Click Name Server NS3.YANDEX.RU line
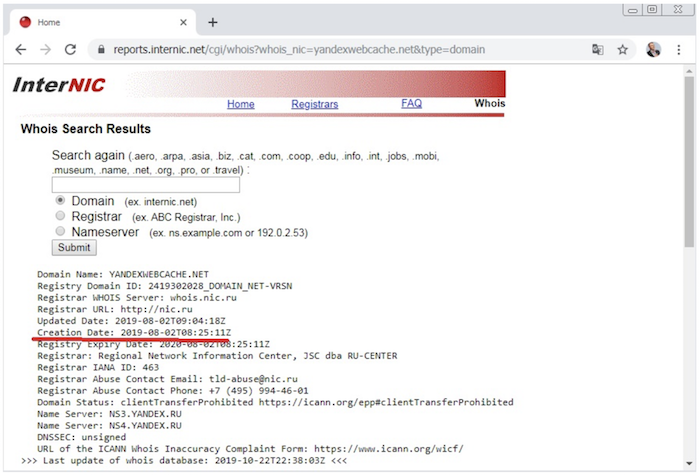The width and height of the screenshot is (700, 475). [x=109, y=414]
